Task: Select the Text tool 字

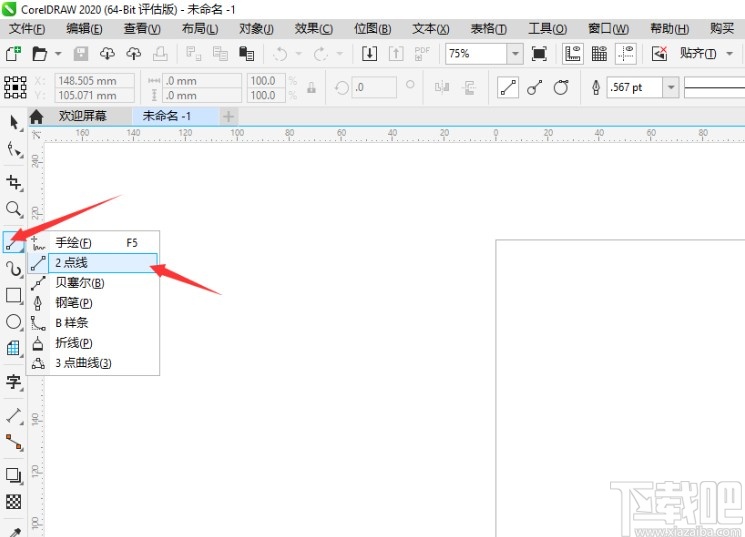Action: (x=14, y=381)
